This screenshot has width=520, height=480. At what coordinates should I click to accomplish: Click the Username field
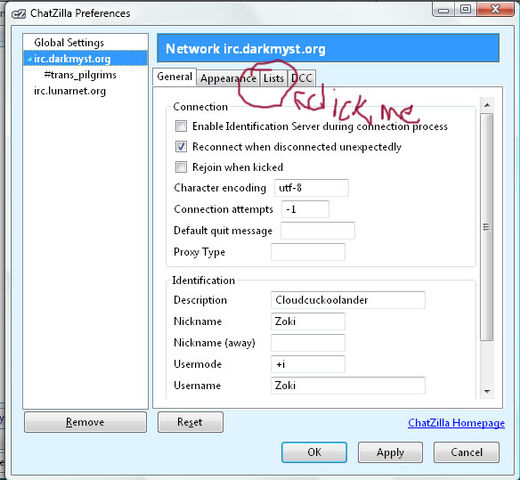(348, 386)
